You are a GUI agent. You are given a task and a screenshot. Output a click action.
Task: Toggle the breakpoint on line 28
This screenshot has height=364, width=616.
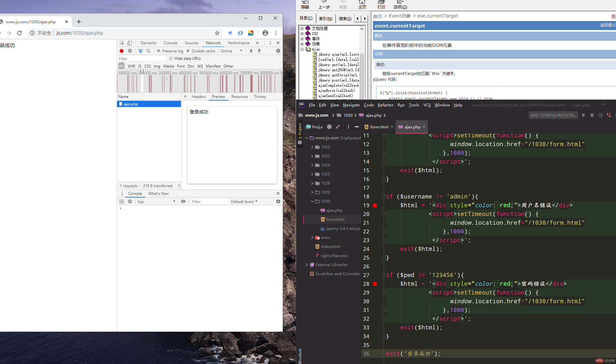(x=375, y=284)
